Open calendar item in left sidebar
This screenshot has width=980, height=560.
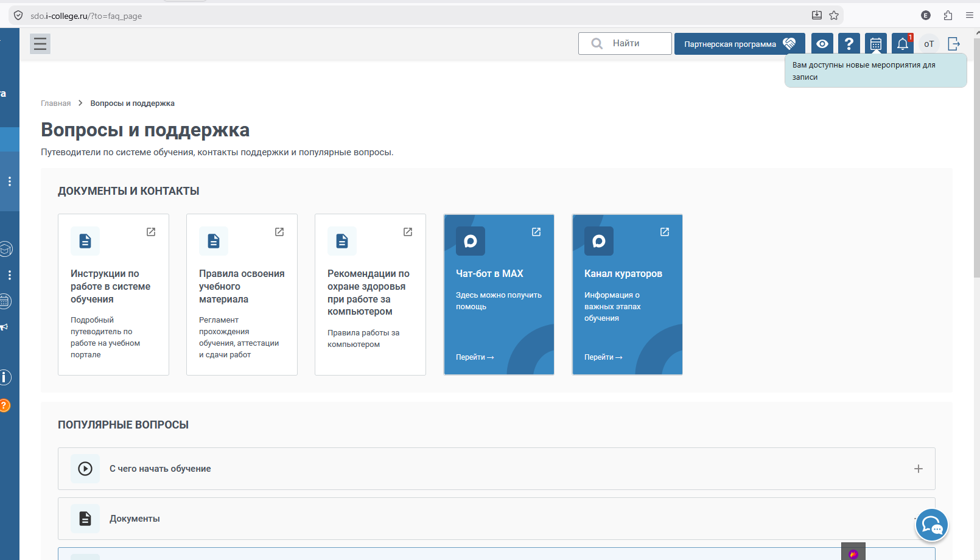(x=5, y=301)
